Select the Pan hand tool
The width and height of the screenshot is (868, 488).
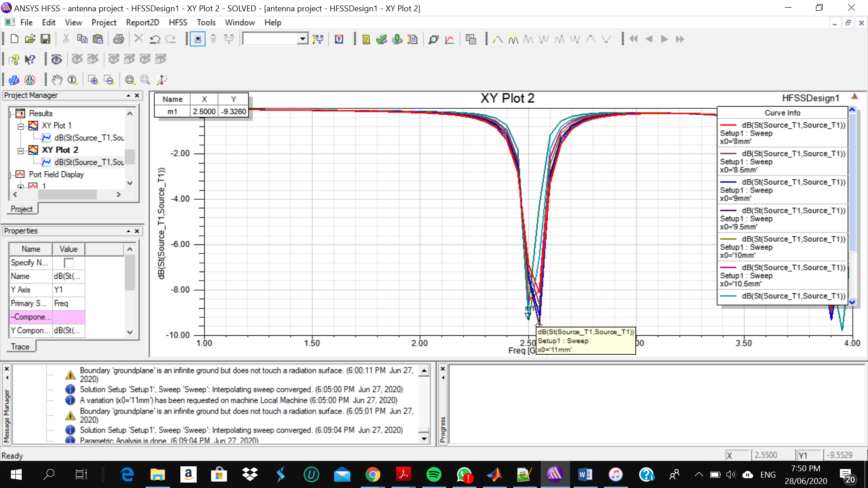tap(57, 80)
